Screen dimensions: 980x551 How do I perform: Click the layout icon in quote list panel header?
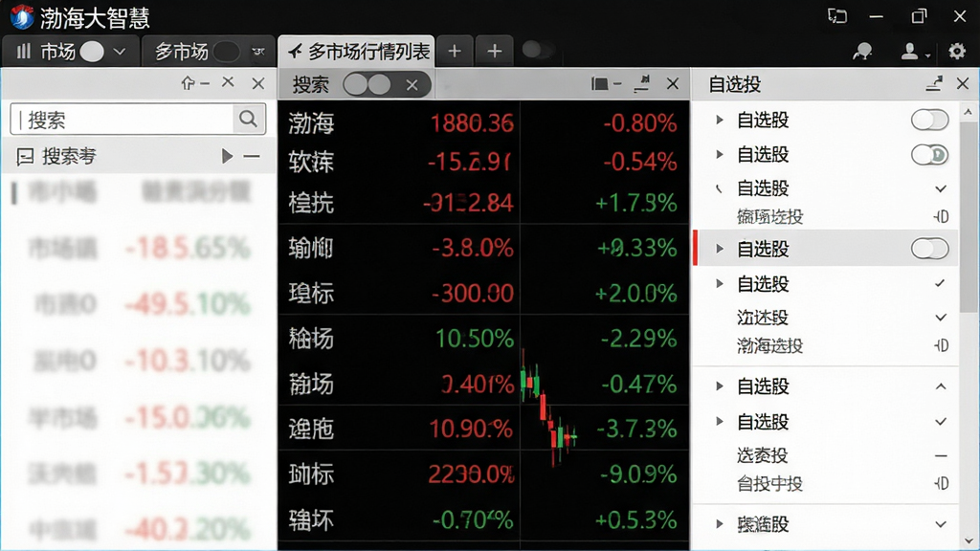[x=599, y=83]
